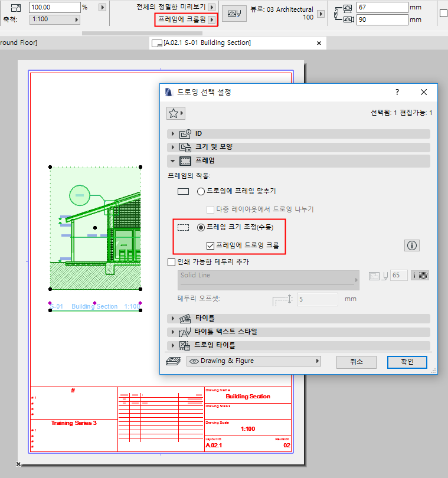Enable 인쇄 가능한 테두리 추가 checkbox
This screenshot has height=478, width=448.
pos(171,262)
